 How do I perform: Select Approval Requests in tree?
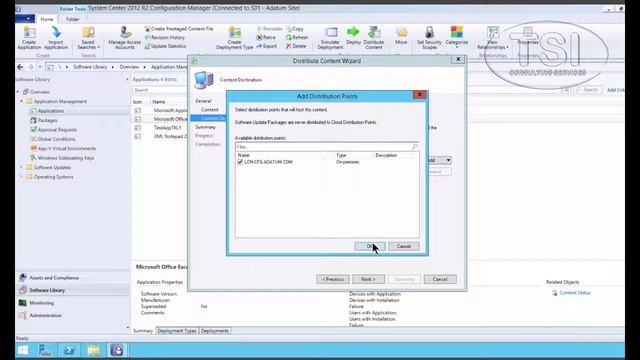click(x=57, y=130)
